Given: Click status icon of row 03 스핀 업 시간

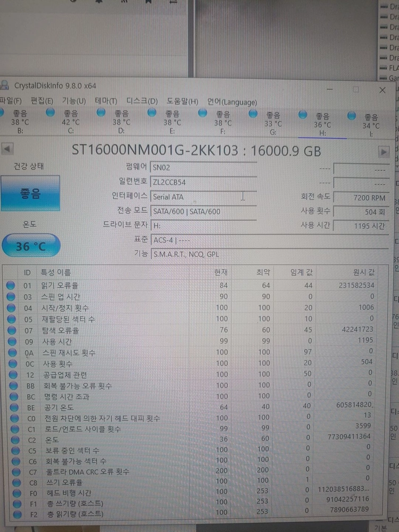Looking at the screenshot, I should [11, 296].
